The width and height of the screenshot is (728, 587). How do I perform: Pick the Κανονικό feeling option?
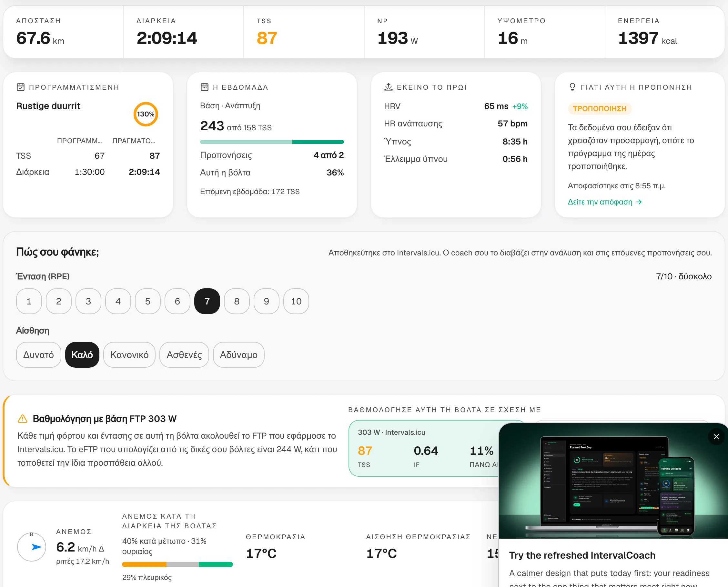tap(130, 355)
